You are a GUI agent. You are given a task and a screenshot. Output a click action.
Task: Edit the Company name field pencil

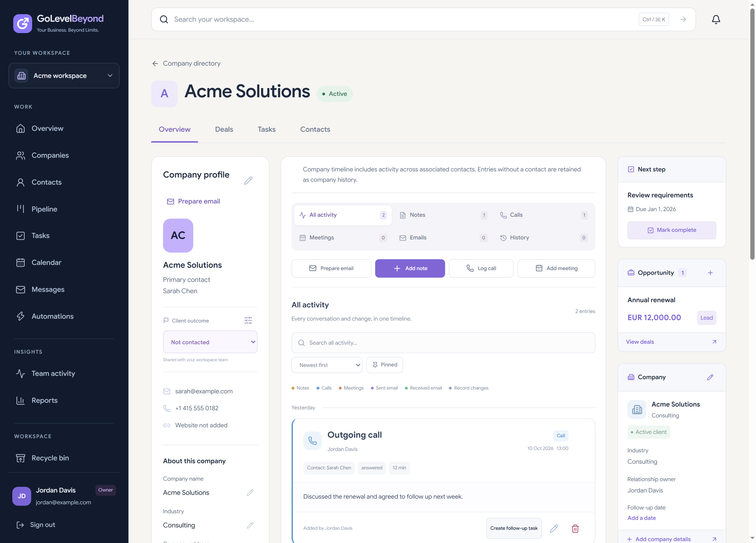[250, 492]
